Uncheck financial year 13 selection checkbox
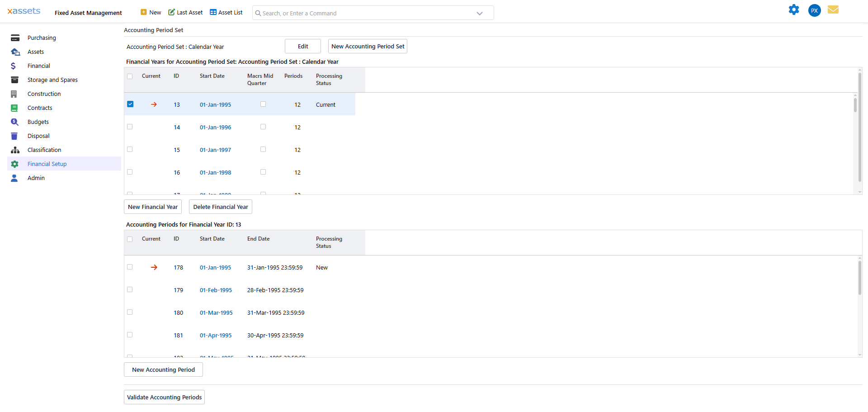 130,104
